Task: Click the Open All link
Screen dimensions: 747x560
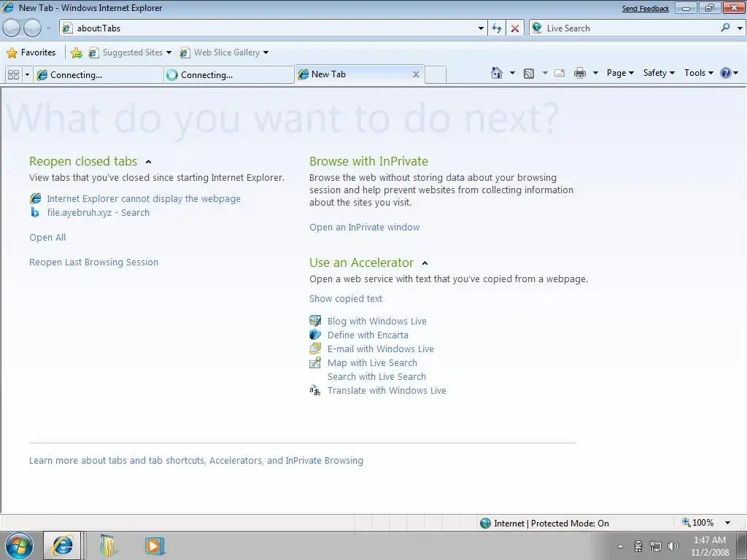Action: point(47,237)
